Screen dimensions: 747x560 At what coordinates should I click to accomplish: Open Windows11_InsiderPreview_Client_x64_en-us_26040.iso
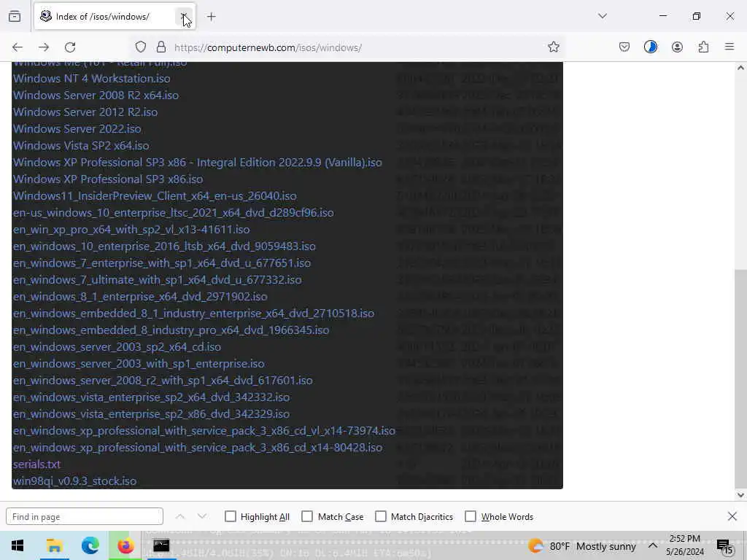[155, 195]
